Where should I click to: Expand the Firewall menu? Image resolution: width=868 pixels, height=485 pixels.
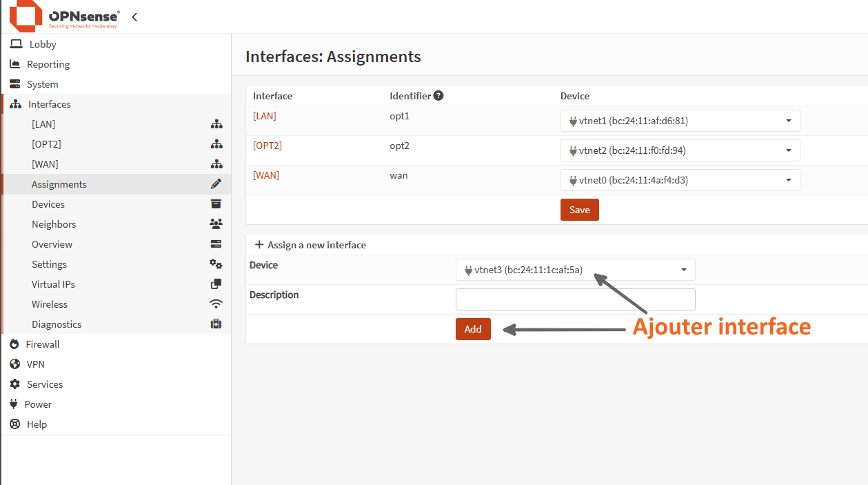click(43, 344)
